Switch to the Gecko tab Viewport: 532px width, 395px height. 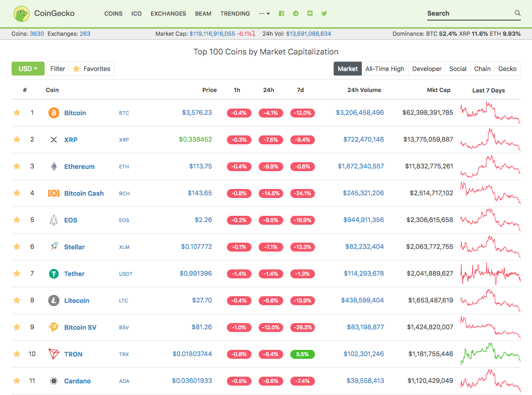point(507,68)
